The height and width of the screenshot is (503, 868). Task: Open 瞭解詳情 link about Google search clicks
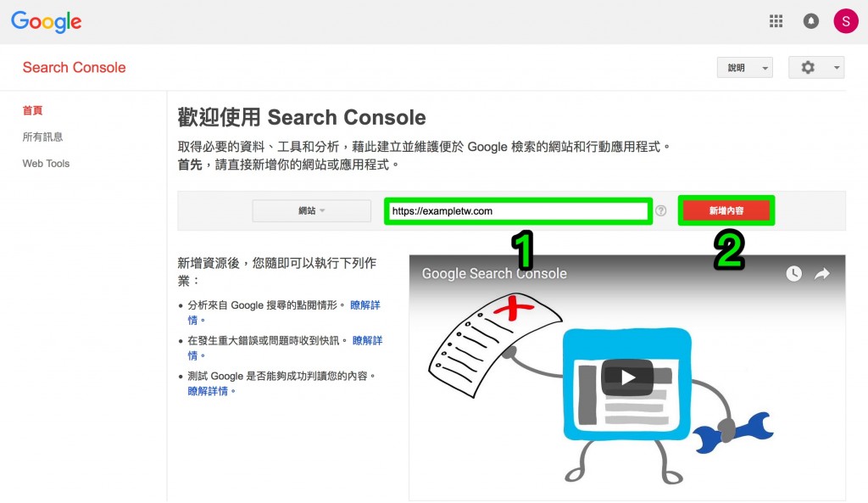point(365,305)
